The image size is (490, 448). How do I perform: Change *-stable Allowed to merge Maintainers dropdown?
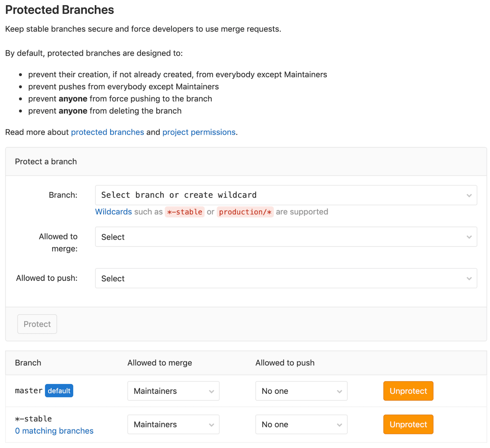click(173, 424)
